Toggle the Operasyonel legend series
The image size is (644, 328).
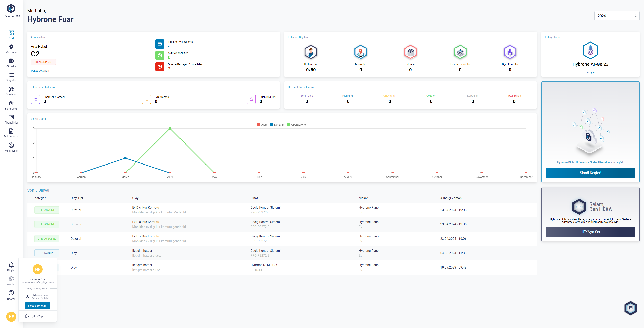pos(297,125)
